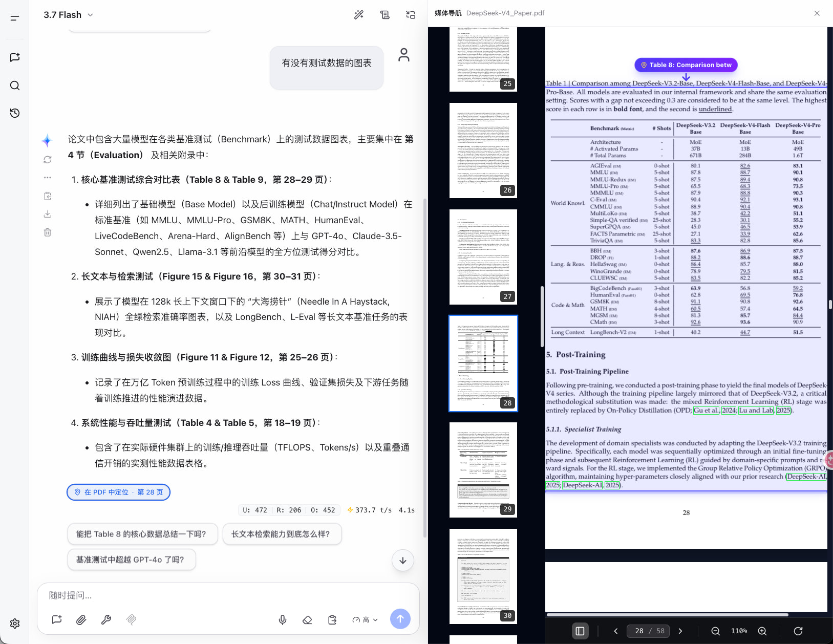
Task: Open the hamburger menu in left sidebar
Action: pyautogui.click(x=15, y=18)
